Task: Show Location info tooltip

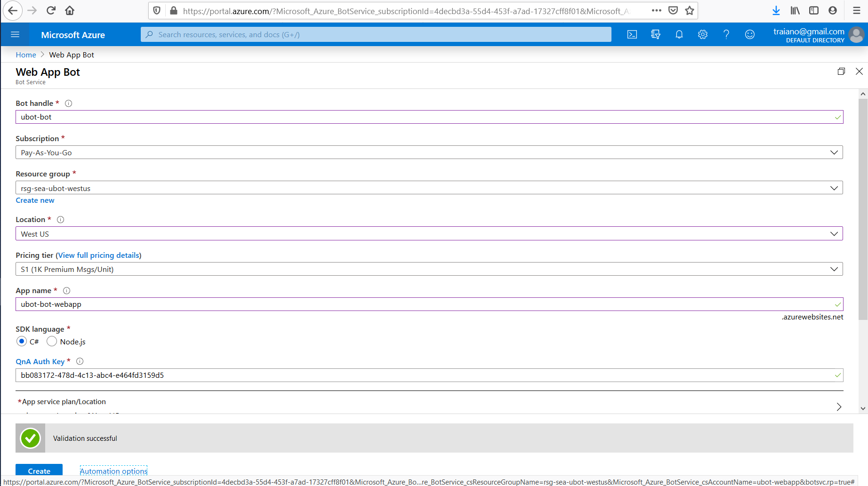Action: (61, 220)
